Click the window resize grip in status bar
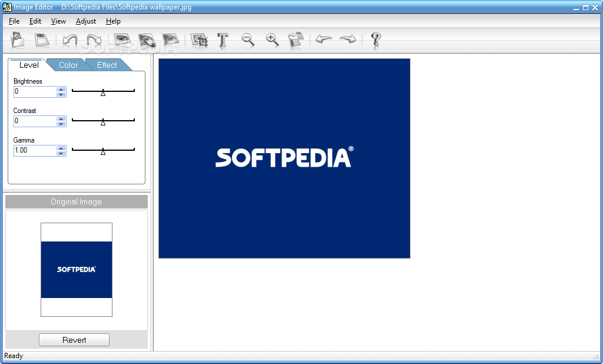This screenshot has width=603, height=364. click(596, 356)
